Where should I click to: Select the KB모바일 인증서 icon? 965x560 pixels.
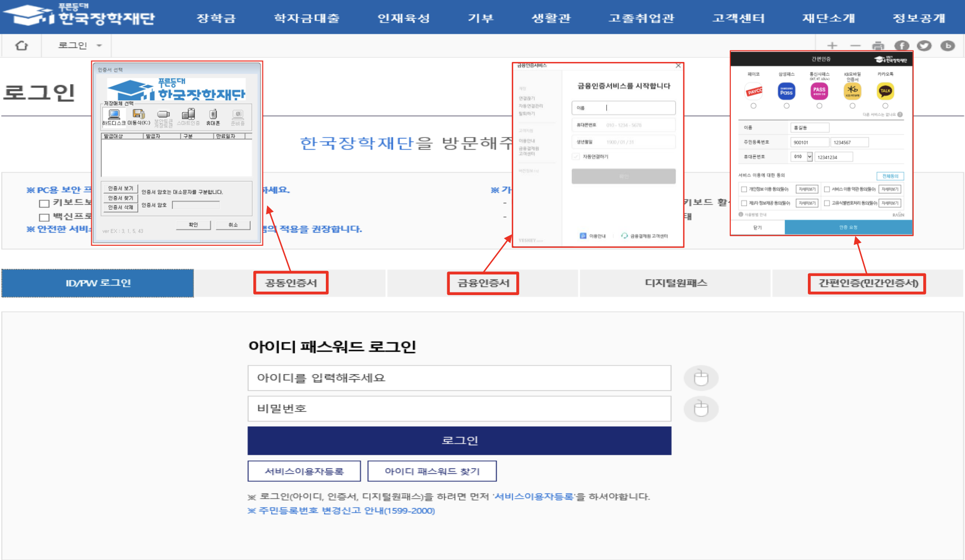point(852,91)
